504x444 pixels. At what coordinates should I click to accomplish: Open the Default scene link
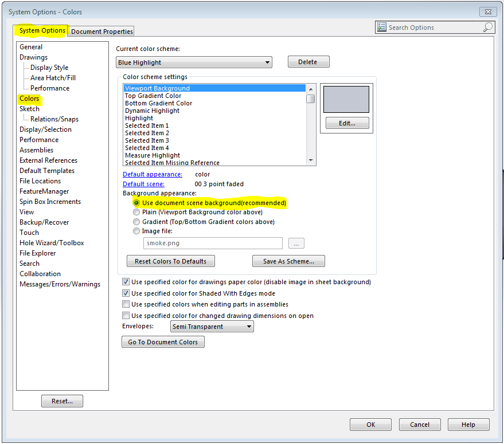pyautogui.click(x=143, y=183)
